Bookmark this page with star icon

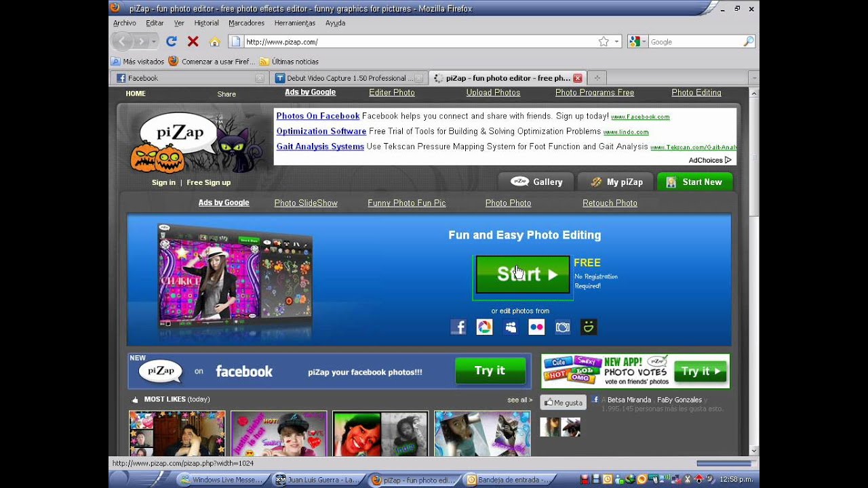pos(604,42)
